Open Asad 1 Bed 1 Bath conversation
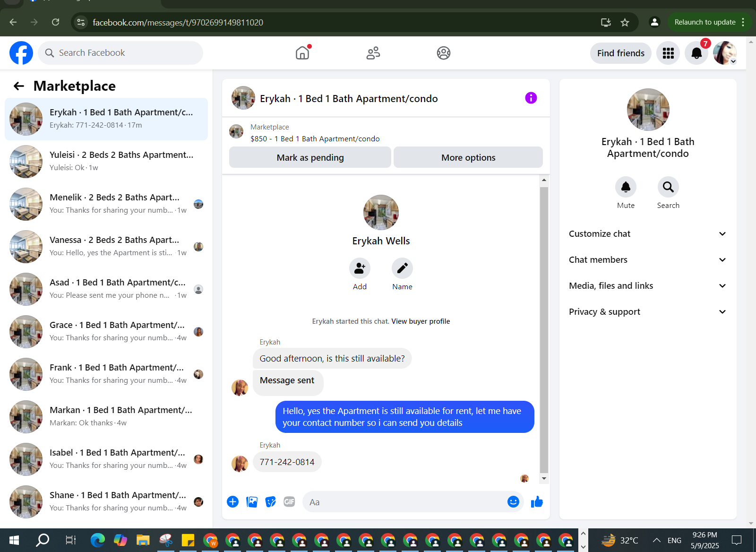 pos(106,289)
